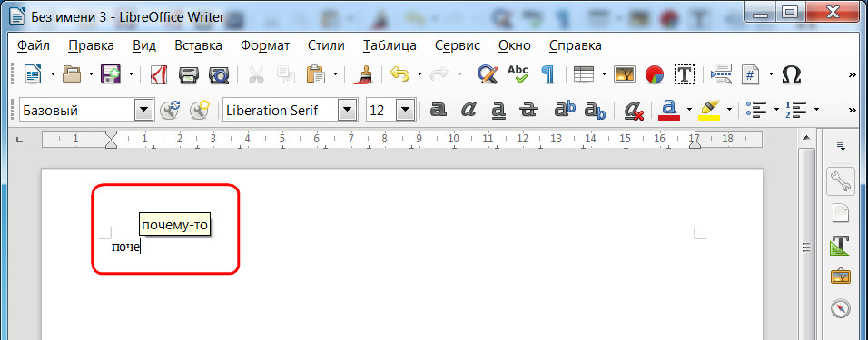Viewport: 868px width, 340px height.
Task: Insert a page break icon
Action: [721, 74]
